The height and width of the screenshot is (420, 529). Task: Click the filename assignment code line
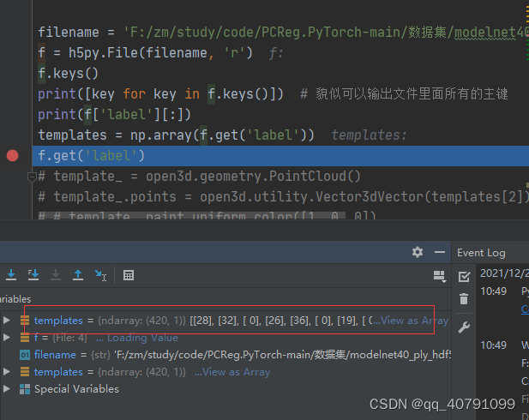coord(283,33)
